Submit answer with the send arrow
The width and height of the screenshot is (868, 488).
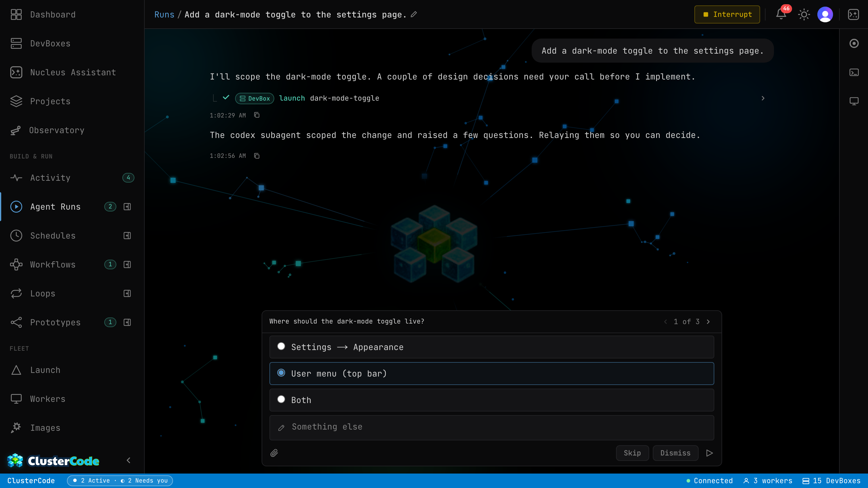pyautogui.click(x=709, y=453)
